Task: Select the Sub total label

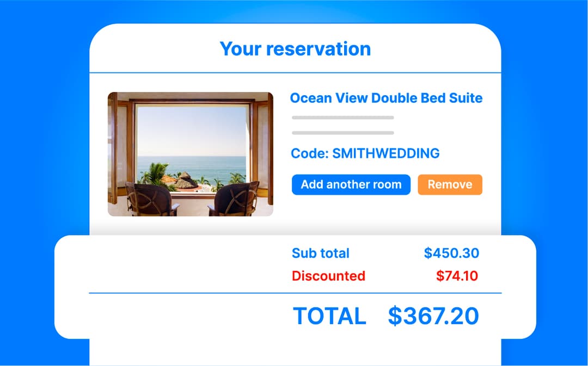Action: point(321,253)
